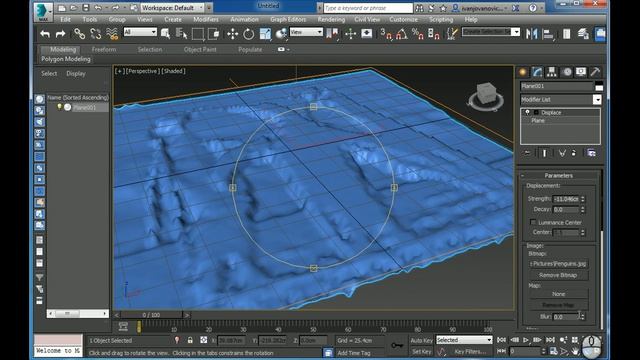This screenshot has width=640, height=360.
Task: Toggle the Window/Crossing selection mode
Action: [213, 34]
